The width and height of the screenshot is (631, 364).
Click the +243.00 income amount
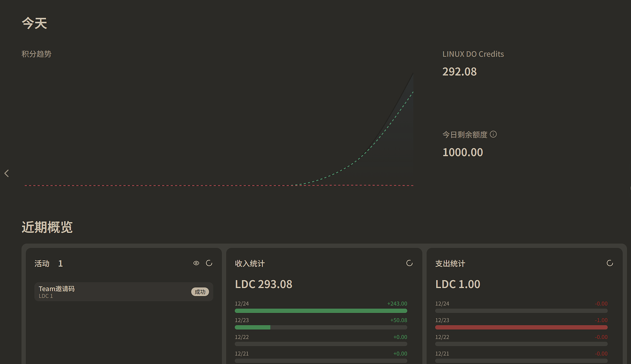coord(397,304)
